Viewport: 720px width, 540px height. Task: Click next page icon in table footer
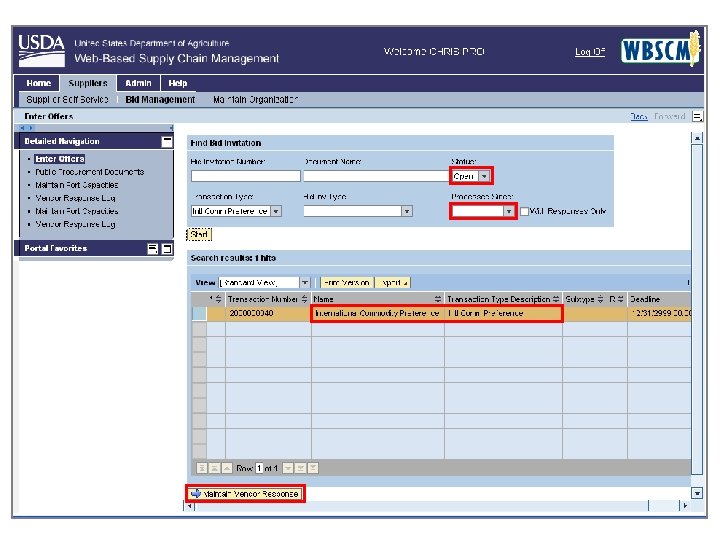[x=300, y=468]
